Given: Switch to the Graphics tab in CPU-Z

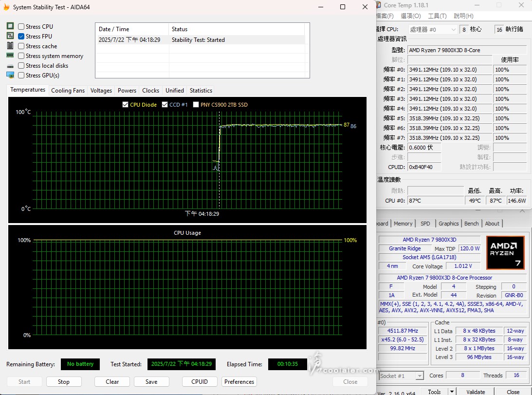Looking at the screenshot, I should (449, 224).
